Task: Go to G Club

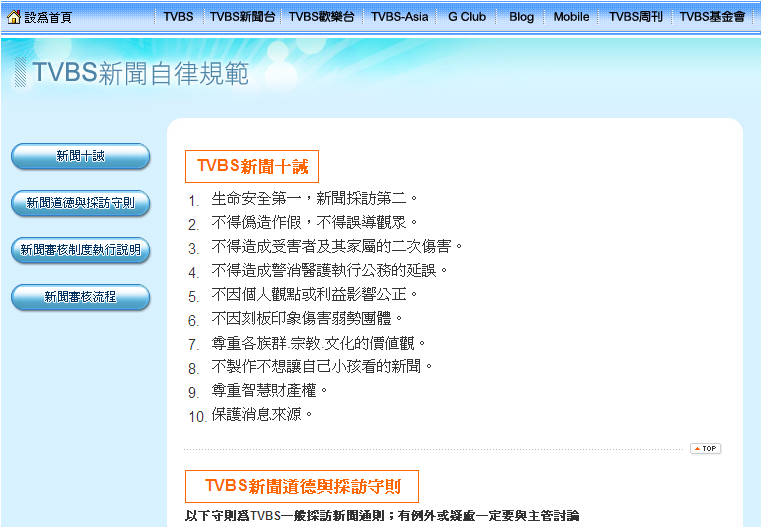Action: pos(467,16)
